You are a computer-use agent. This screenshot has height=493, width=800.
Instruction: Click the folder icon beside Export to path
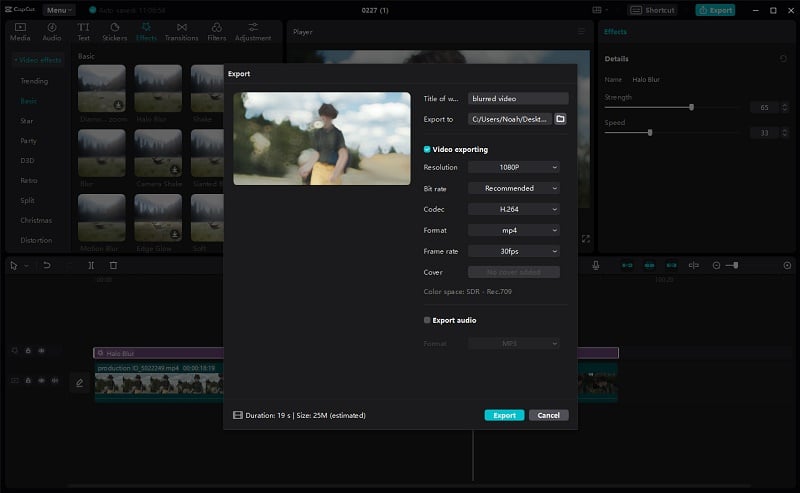560,119
